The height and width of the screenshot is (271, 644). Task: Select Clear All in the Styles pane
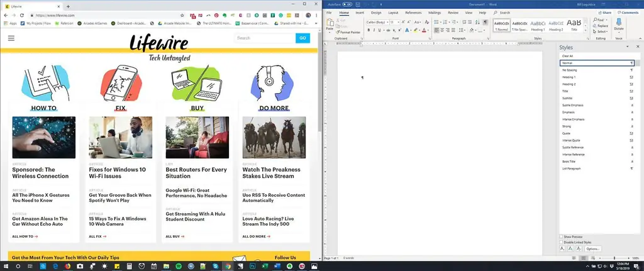click(597, 56)
